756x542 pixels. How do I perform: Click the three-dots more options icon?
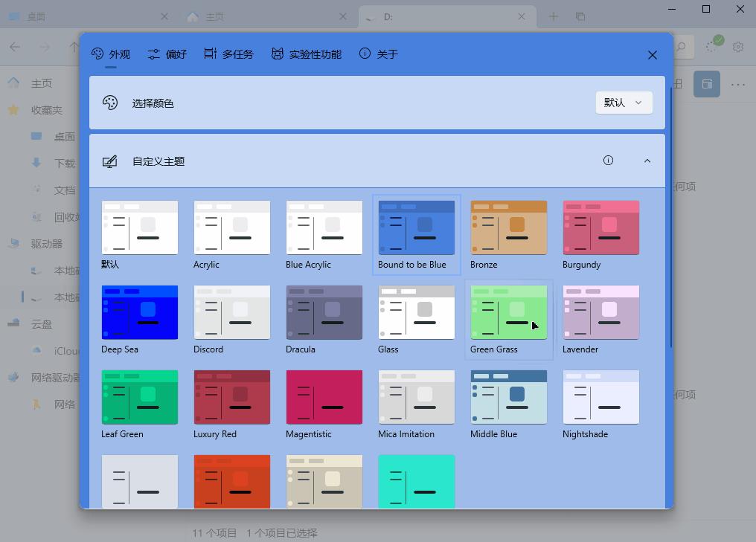click(x=737, y=84)
